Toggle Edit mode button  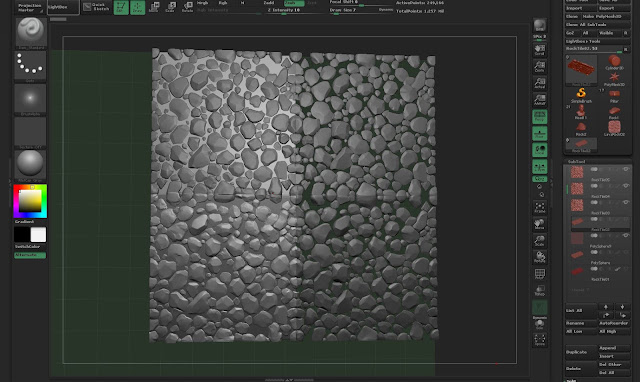121,7
